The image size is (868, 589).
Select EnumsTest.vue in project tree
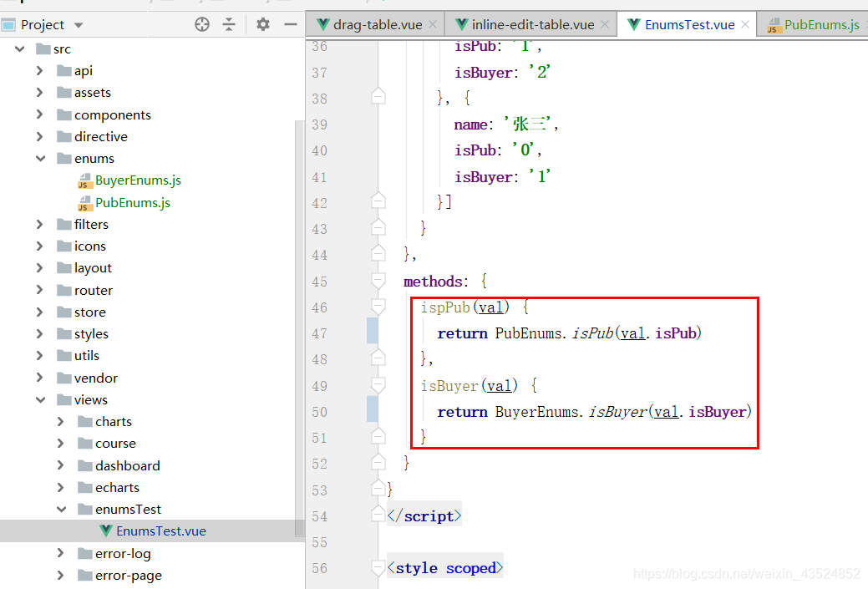point(161,531)
